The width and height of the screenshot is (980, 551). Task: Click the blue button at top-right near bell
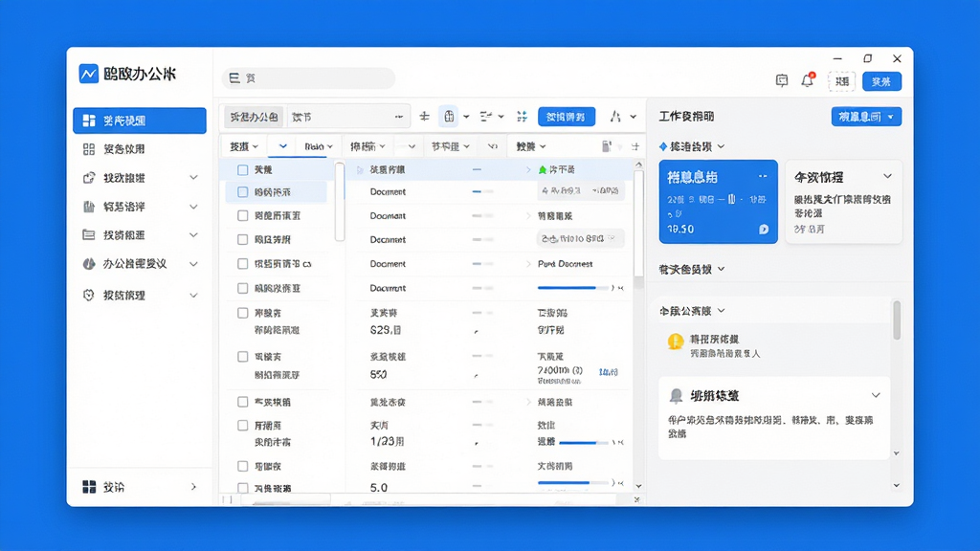881,81
